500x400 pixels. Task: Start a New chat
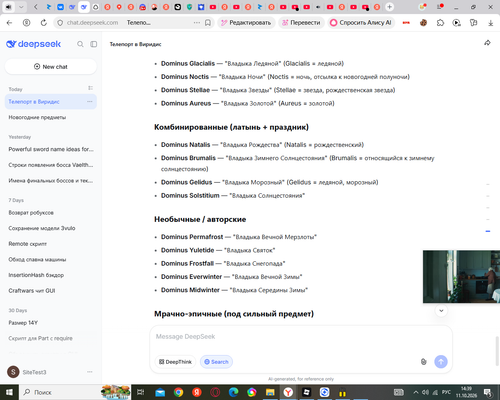point(51,67)
